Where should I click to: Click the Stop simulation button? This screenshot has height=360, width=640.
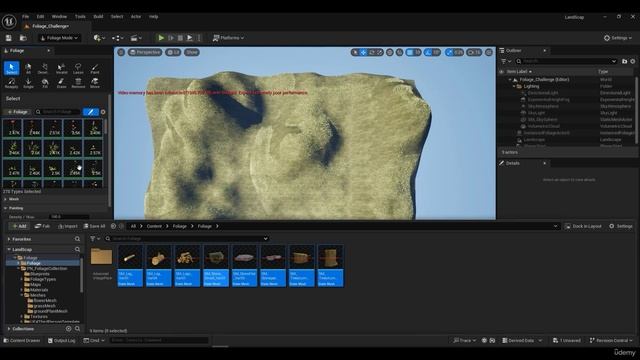click(x=180, y=38)
